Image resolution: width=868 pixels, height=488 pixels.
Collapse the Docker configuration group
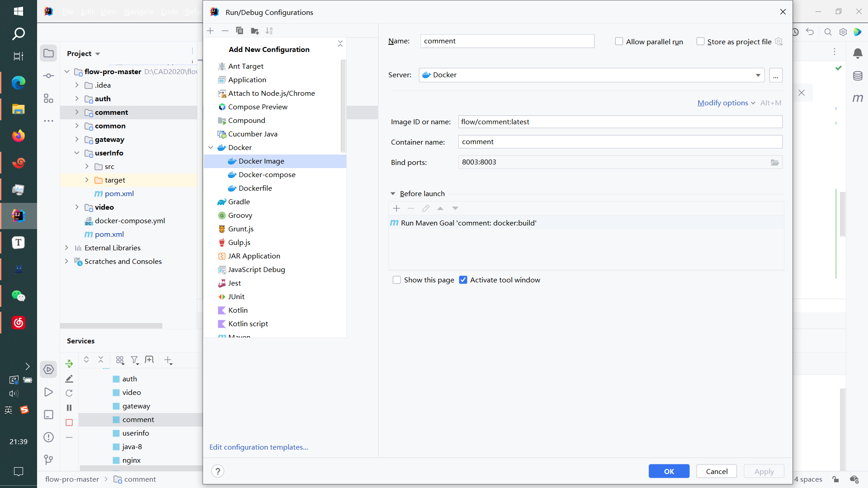point(211,147)
